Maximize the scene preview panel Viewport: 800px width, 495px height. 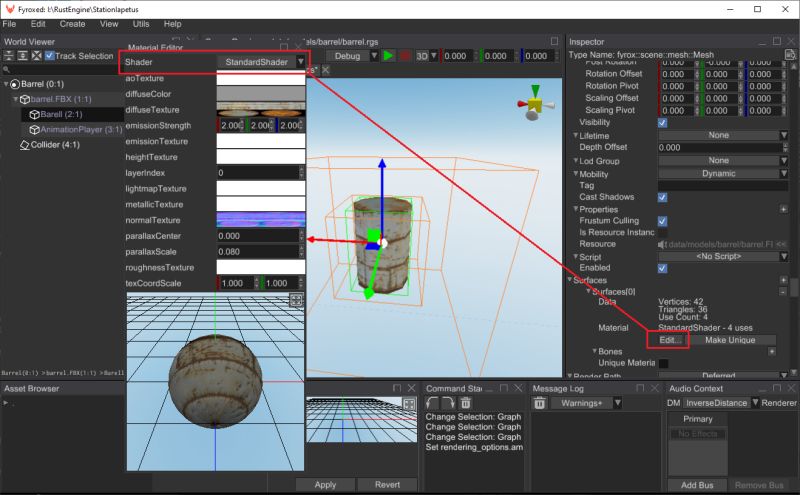(x=555, y=41)
